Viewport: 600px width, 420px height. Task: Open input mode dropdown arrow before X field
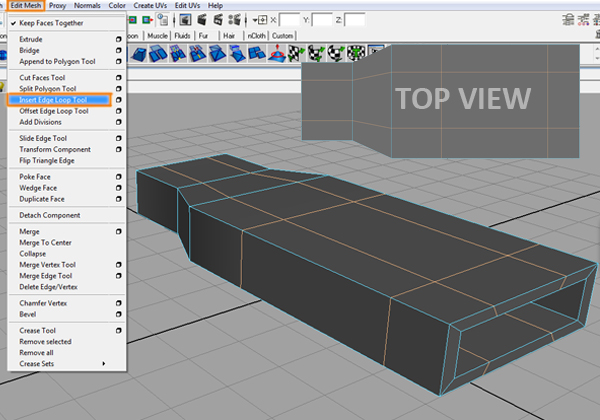254,20
